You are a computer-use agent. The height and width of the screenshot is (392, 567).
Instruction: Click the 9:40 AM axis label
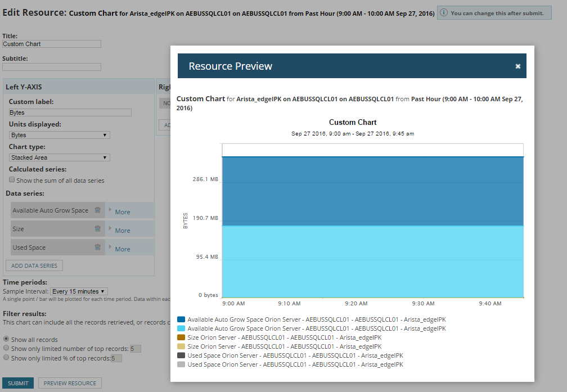(490, 303)
